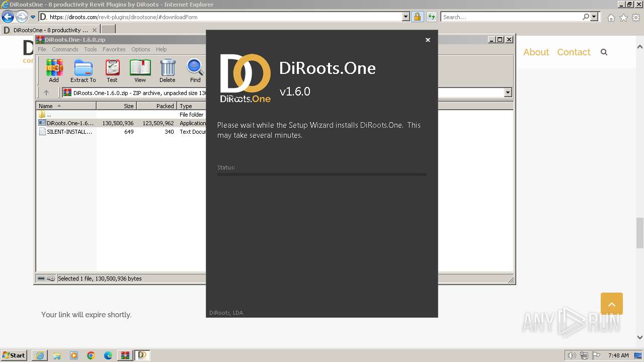Click the volume speaker tray icon
The image size is (644, 362).
572,355
